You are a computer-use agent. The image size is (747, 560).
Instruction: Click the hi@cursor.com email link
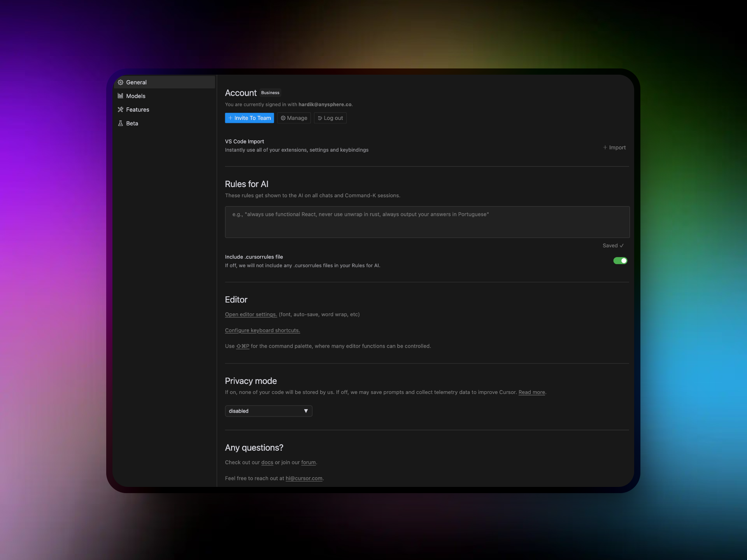pos(304,478)
